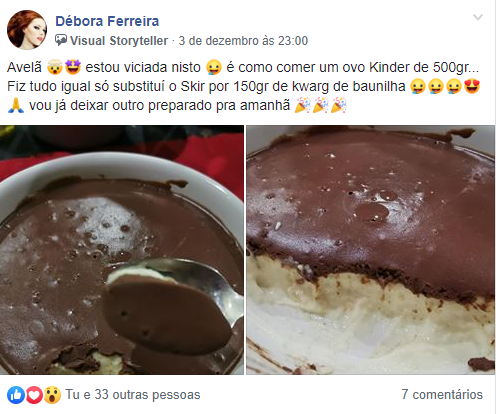Click the Visual Storyteller badge label
496x414 pixels.
[x=119, y=41]
